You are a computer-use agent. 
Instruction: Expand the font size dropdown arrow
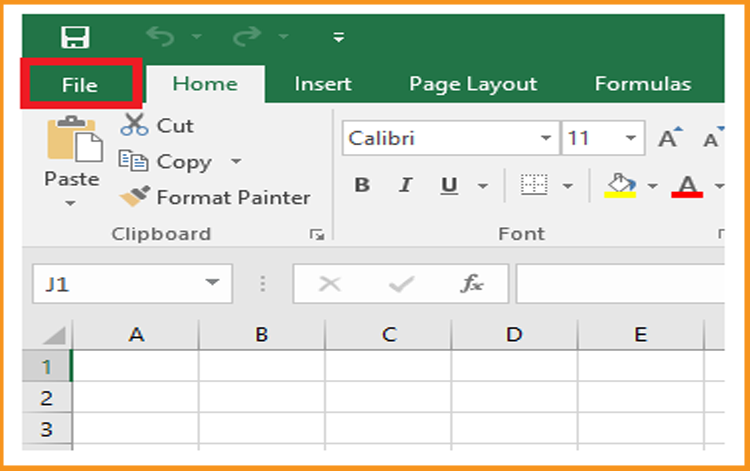coord(631,138)
